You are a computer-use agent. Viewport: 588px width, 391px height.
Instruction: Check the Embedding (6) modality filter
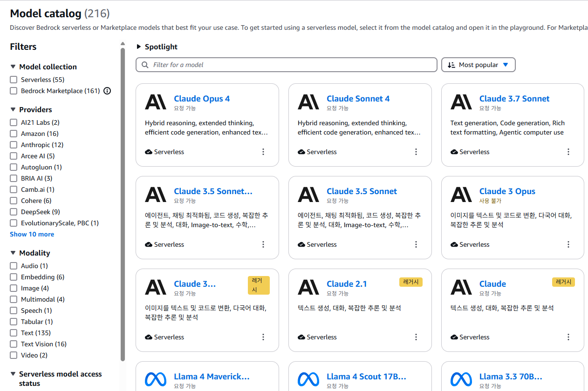[14, 277]
